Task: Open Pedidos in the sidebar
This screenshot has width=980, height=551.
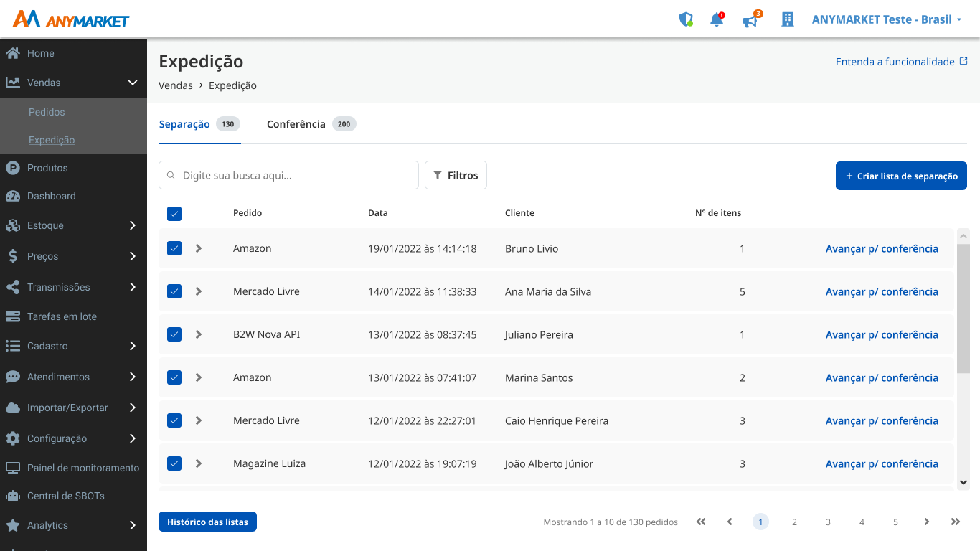Action: point(47,112)
